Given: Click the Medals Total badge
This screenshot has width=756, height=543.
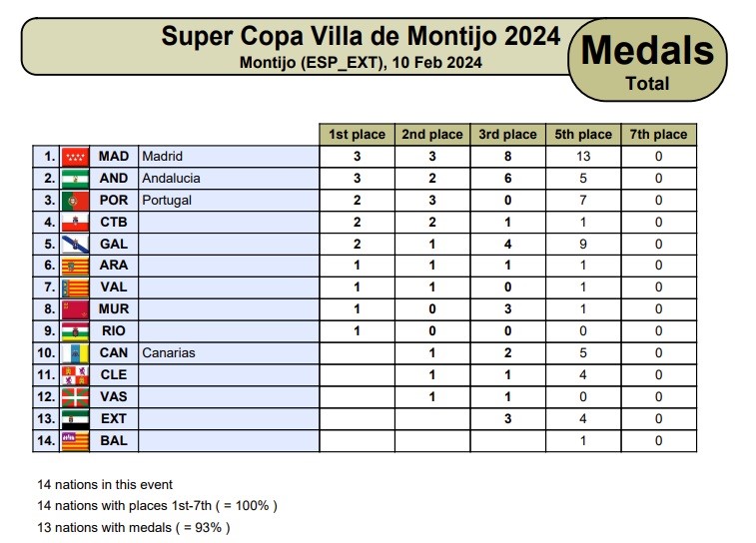Looking at the screenshot, I should (x=647, y=60).
